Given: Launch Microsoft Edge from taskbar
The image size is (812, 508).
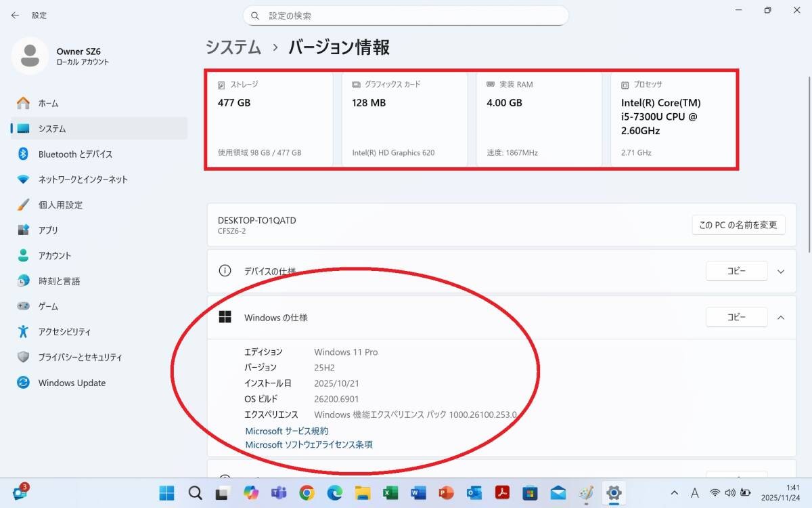Looking at the screenshot, I should click(334, 492).
